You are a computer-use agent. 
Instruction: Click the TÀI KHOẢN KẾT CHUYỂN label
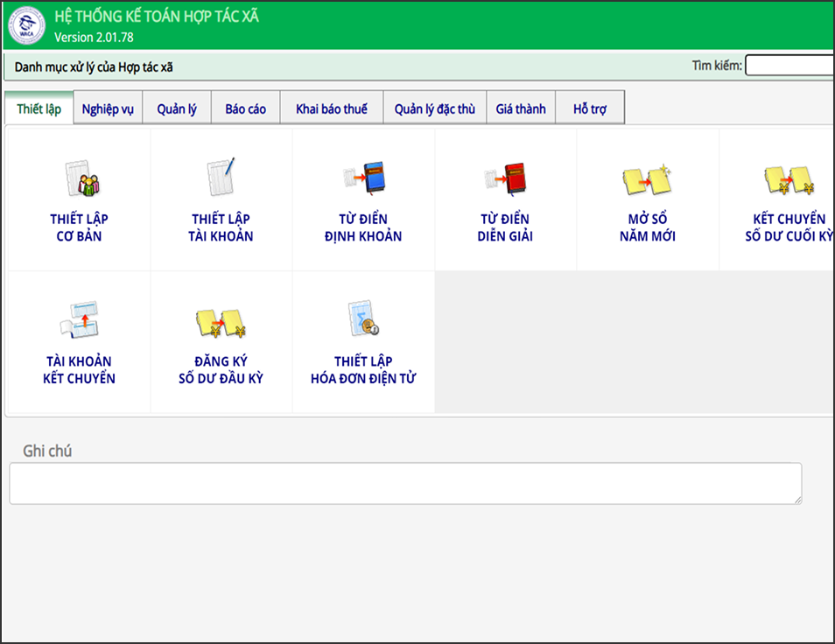[80, 370]
